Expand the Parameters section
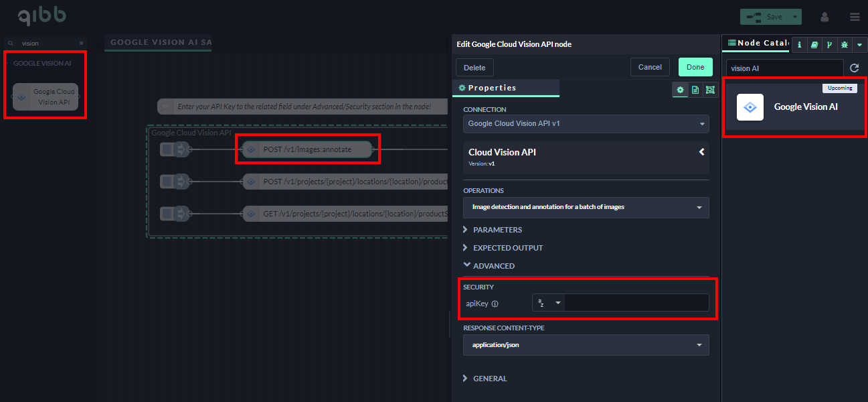The image size is (868, 402). pos(497,230)
